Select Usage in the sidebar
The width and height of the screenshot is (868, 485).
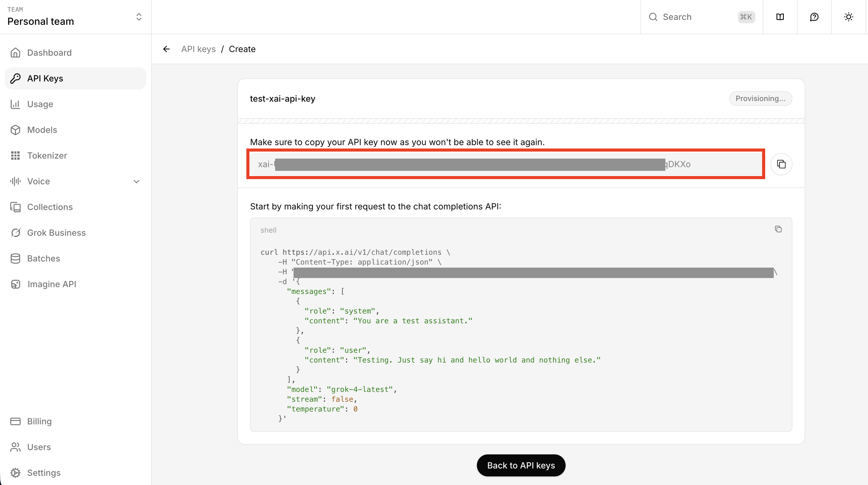40,104
